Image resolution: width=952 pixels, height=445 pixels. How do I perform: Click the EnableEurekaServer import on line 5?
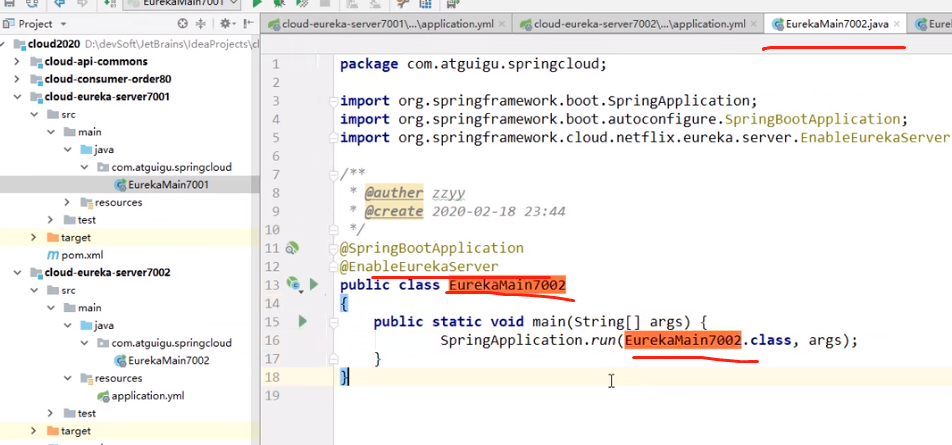point(645,138)
